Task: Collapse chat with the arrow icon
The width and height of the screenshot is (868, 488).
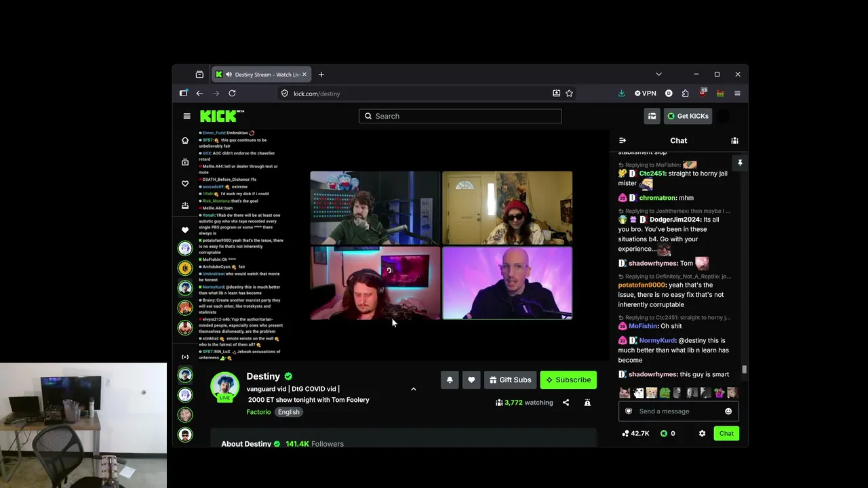Action: pos(623,140)
